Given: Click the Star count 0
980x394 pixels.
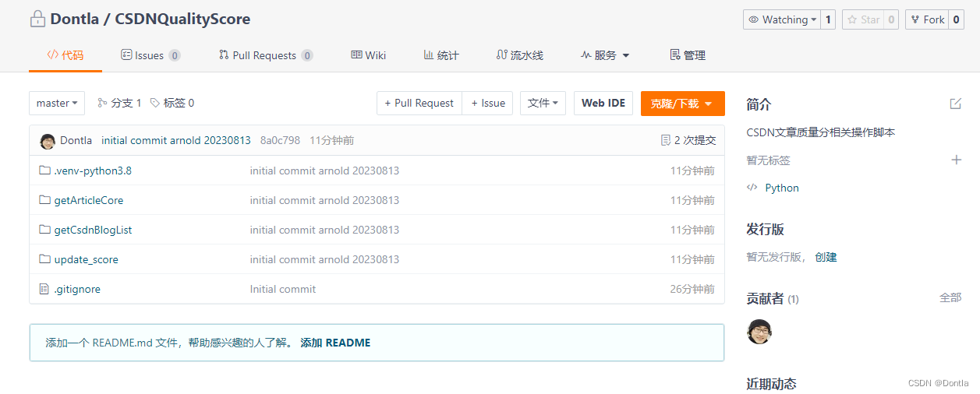Looking at the screenshot, I should tap(891, 19).
